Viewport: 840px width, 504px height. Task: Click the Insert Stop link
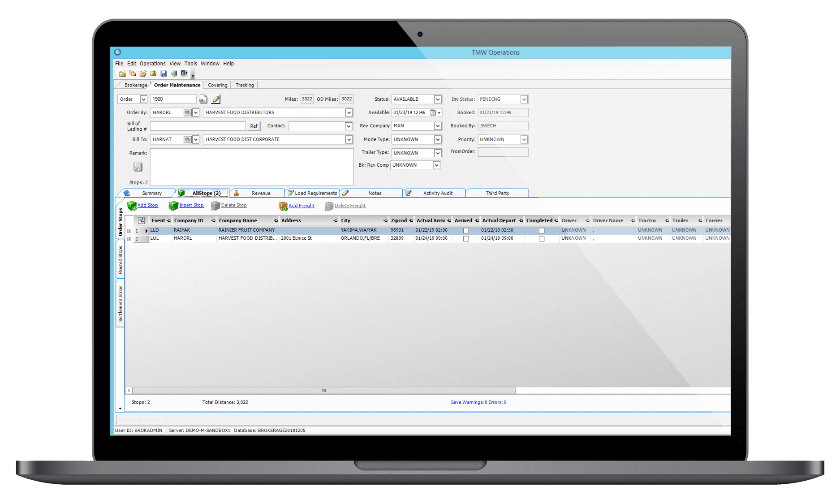coord(191,205)
